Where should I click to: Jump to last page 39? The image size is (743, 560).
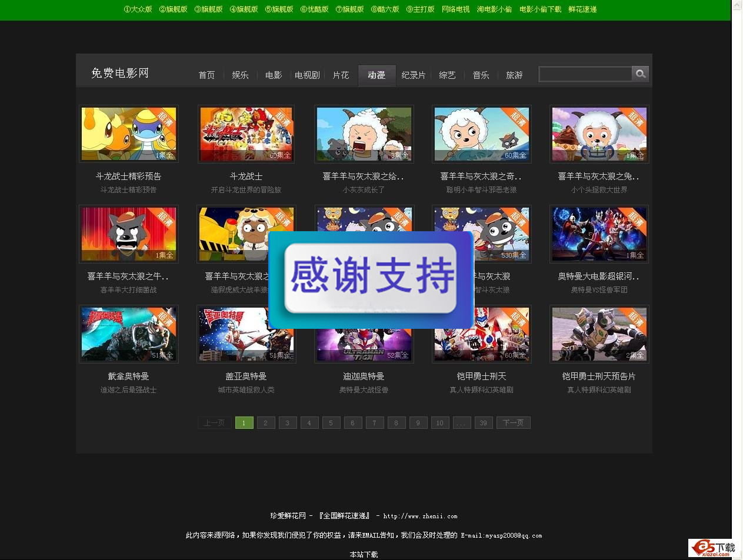coord(483,423)
